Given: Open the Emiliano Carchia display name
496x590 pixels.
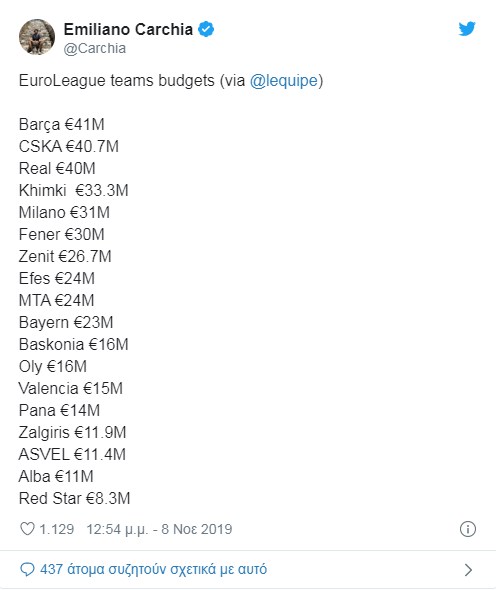Looking at the screenshot, I should point(128,29).
